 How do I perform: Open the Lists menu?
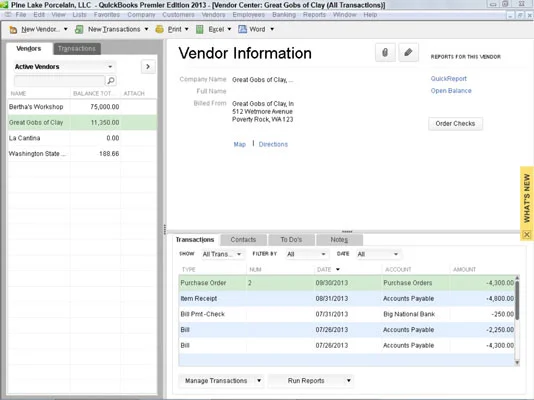[x=79, y=15]
